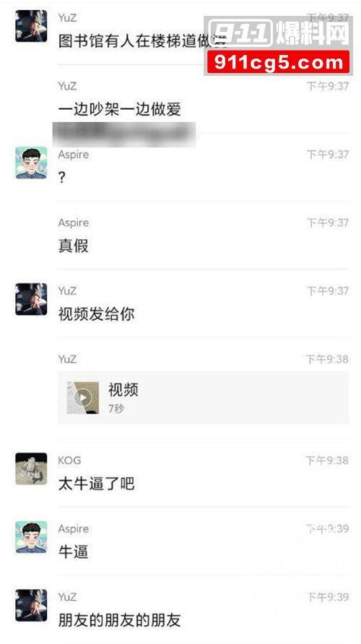Tap YuZ's avatar next to 朋友的朋友的朋友

click(x=31, y=606)
